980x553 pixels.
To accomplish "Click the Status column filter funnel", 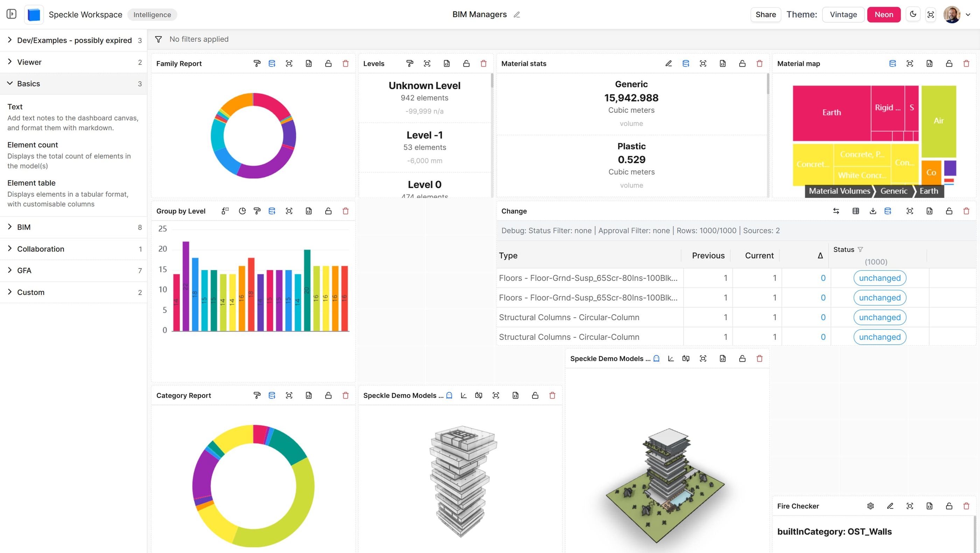I will 860,250.
